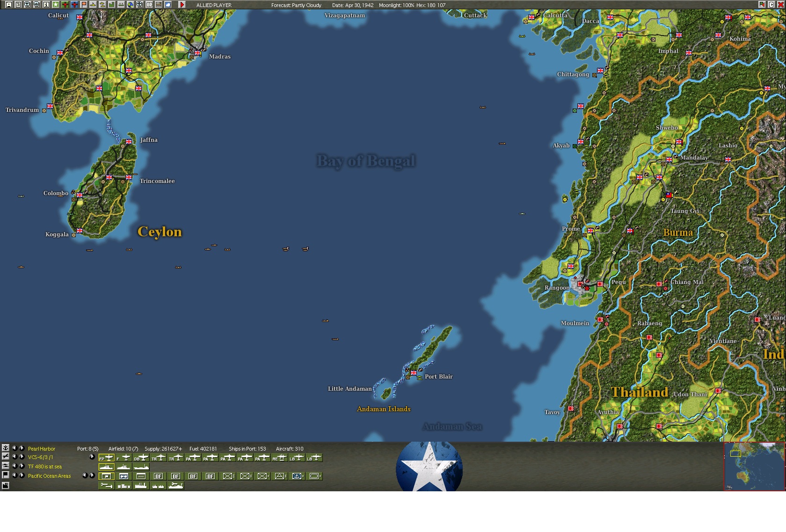786x532 pixels.
Task: Go to previous air unit before VCS-6/3
Action: [x=14, y=457]
